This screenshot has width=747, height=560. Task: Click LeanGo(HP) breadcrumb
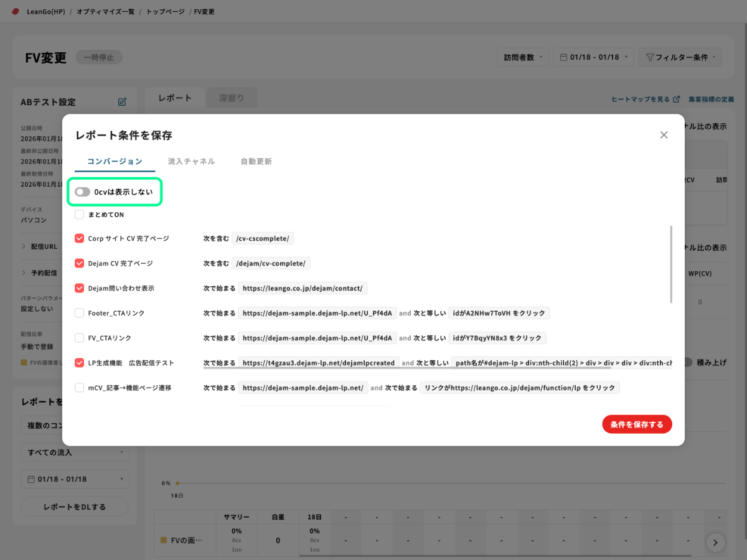coord(47,12)
